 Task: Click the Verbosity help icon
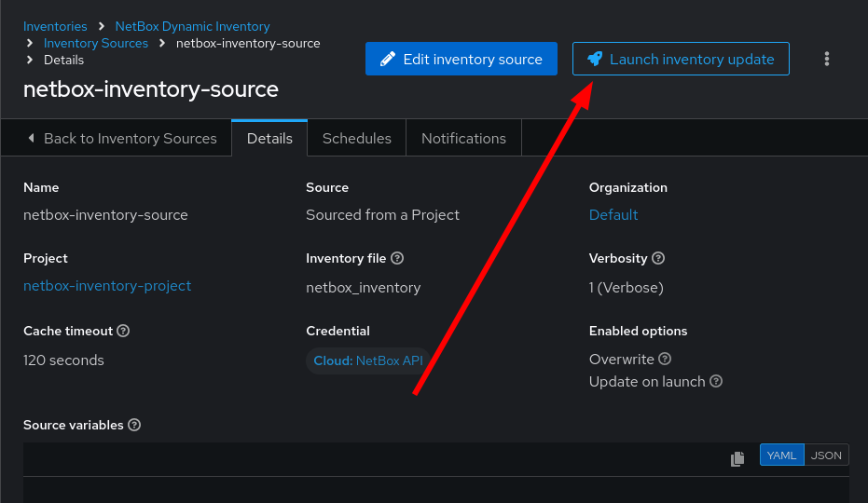pyautogui.click(x=657, y=258)
